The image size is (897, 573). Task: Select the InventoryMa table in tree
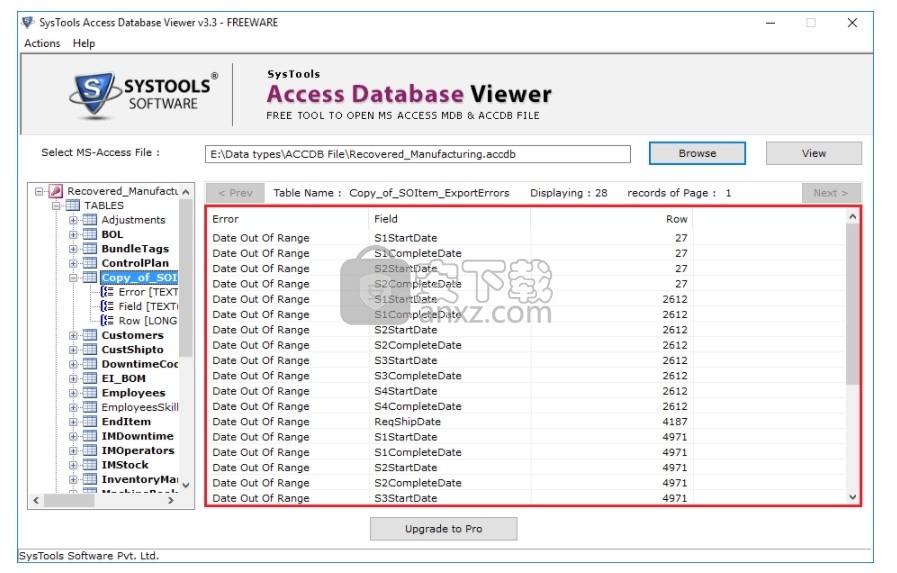pos(140,479)
